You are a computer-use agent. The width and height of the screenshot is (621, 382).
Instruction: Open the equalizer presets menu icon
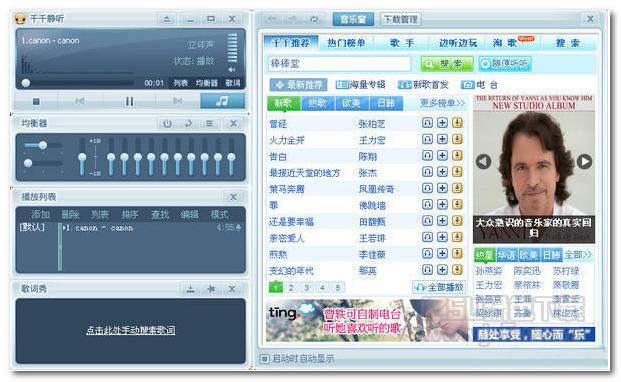click(209, 124)
